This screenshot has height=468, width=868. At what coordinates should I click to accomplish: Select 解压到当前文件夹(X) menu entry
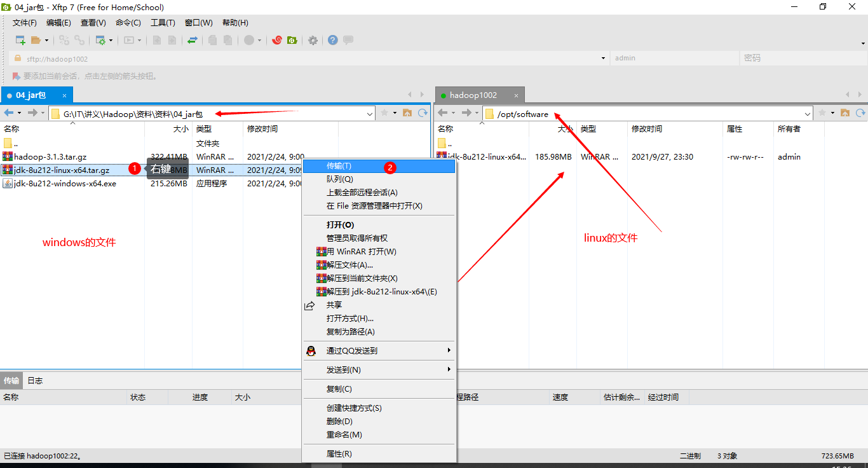(x=379, y=279)
